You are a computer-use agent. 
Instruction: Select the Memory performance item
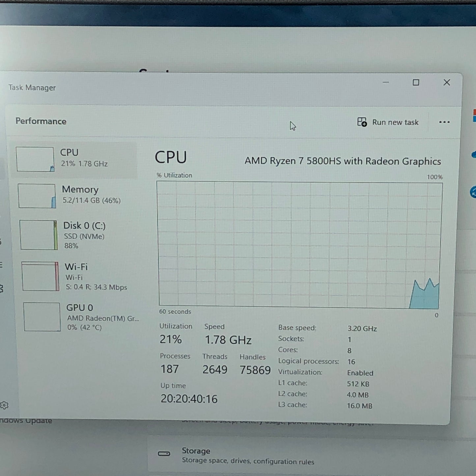coord(76,196)
